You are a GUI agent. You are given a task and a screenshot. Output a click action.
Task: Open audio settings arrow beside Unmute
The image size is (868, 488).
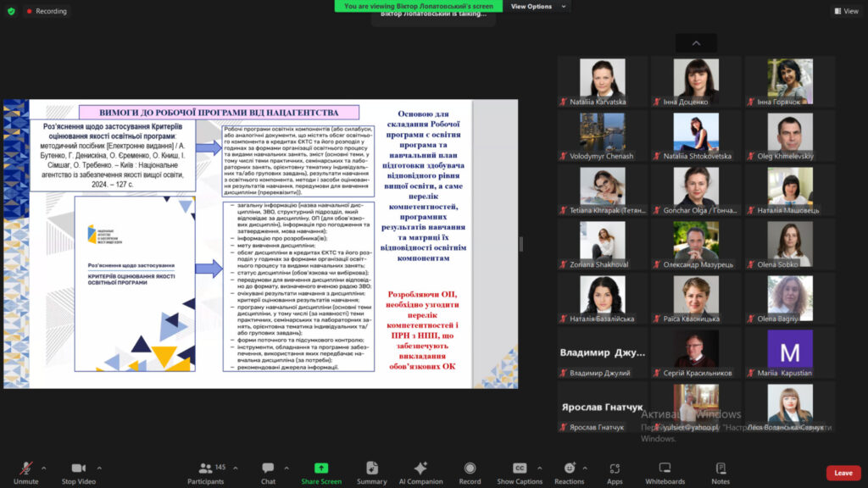click(x=43, y=468)
